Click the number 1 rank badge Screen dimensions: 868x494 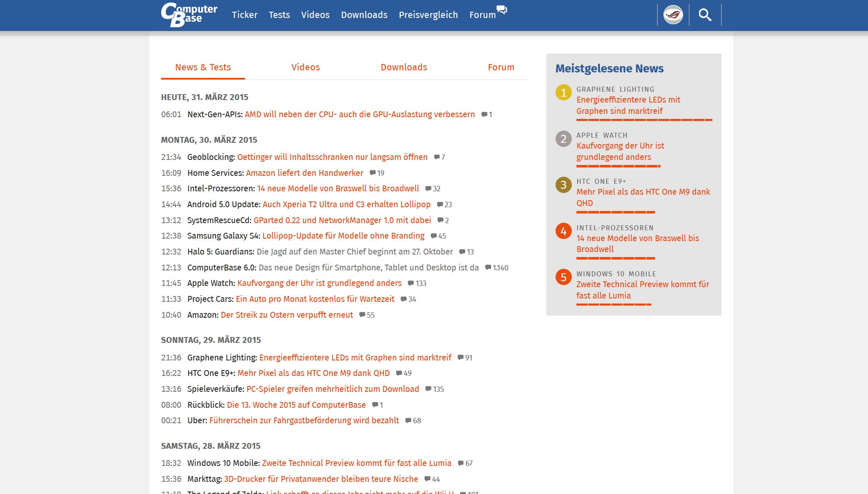click(563, 93)
